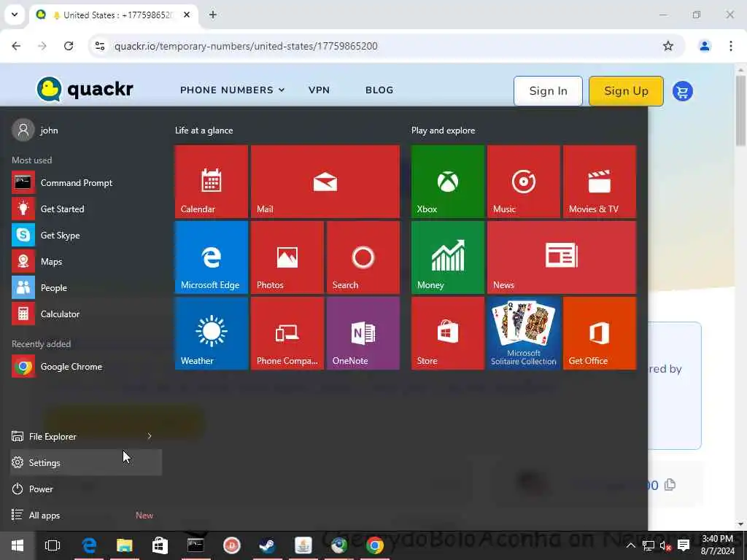Open Settings from the Start menu
This screenshot has height=560, width=747.
pos(86,462)
